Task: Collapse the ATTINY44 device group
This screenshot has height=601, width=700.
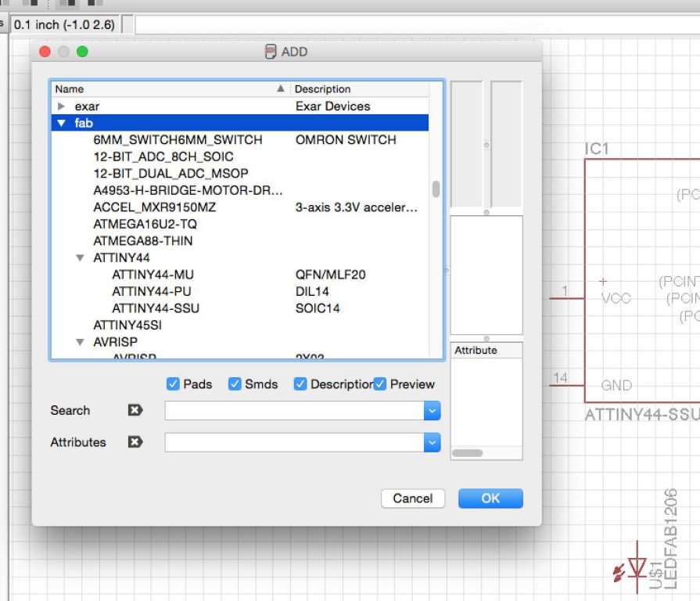Action: pos(80,257)
